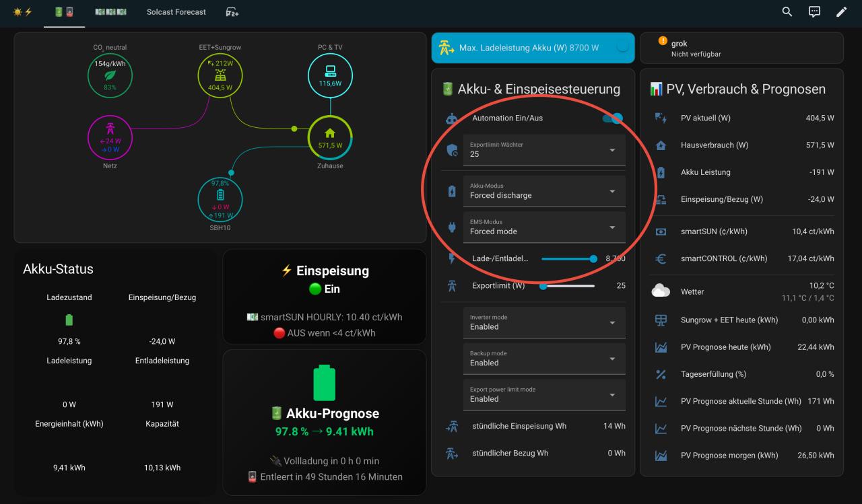Expand the Exportlimit-Wächter dropdown
The height and width of the screenshot is (504, 862).
543,150
